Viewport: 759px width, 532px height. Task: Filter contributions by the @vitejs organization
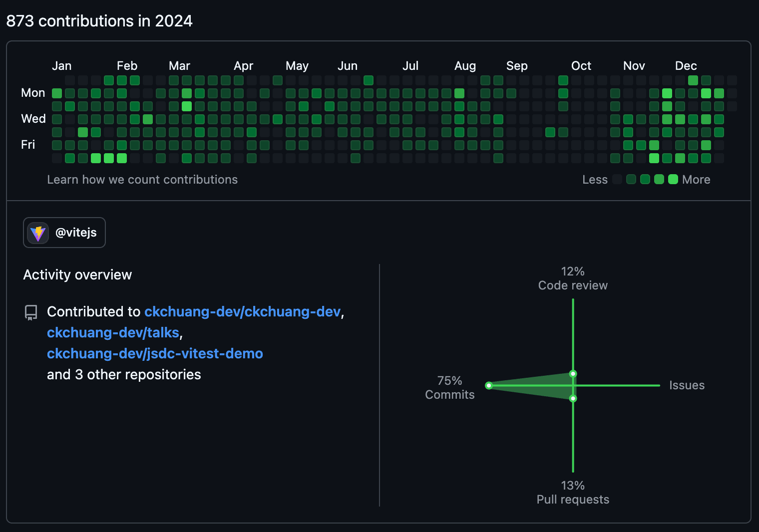[x=64, y=233]
